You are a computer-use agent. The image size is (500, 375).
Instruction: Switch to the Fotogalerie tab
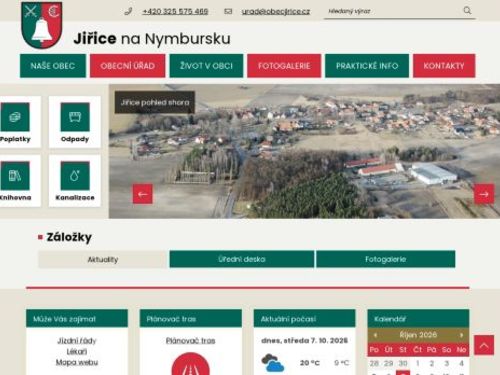tap(386, 259)
